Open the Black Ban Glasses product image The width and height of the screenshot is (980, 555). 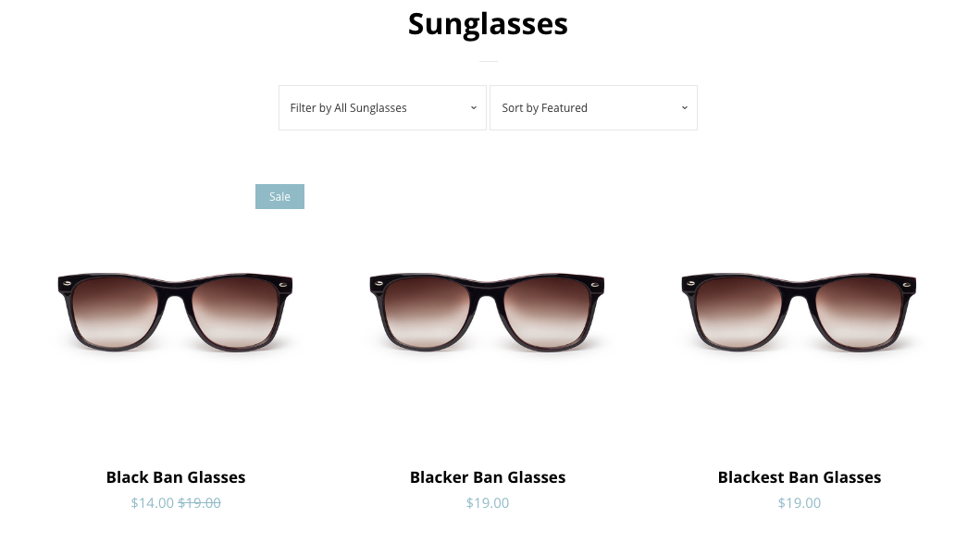coord(176,311)
